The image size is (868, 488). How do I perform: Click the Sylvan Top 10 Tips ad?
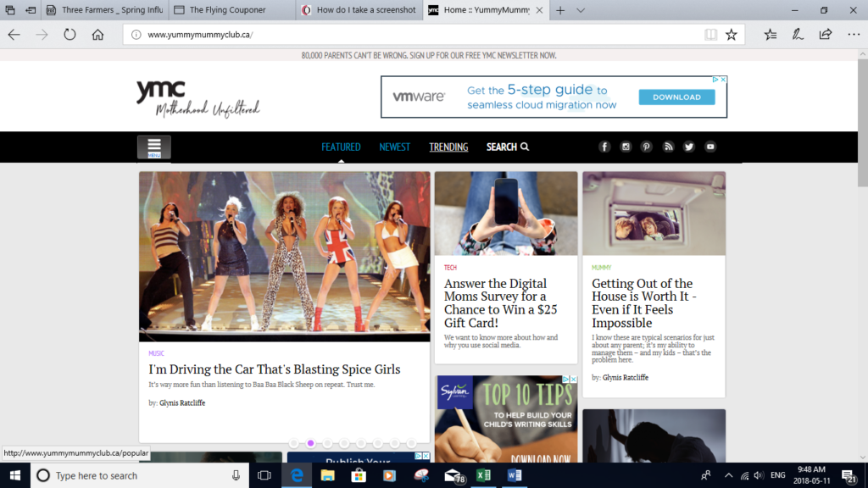507,419
